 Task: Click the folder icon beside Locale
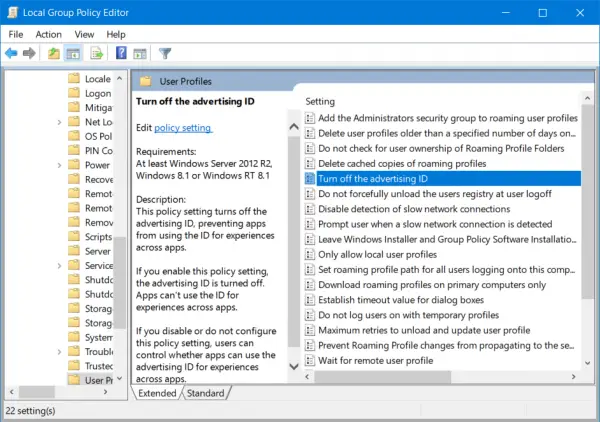click(x=74, y=78)
